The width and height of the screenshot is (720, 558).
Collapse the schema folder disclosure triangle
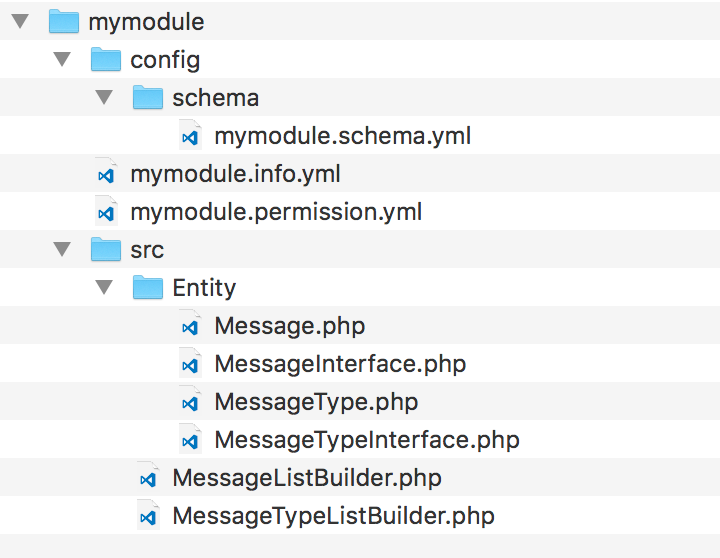104,98
